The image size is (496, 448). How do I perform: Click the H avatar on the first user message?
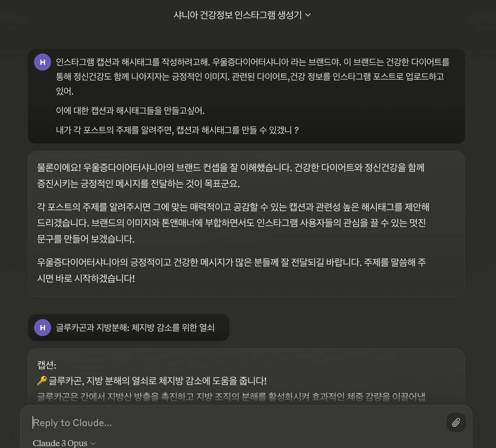coord(43,62)
